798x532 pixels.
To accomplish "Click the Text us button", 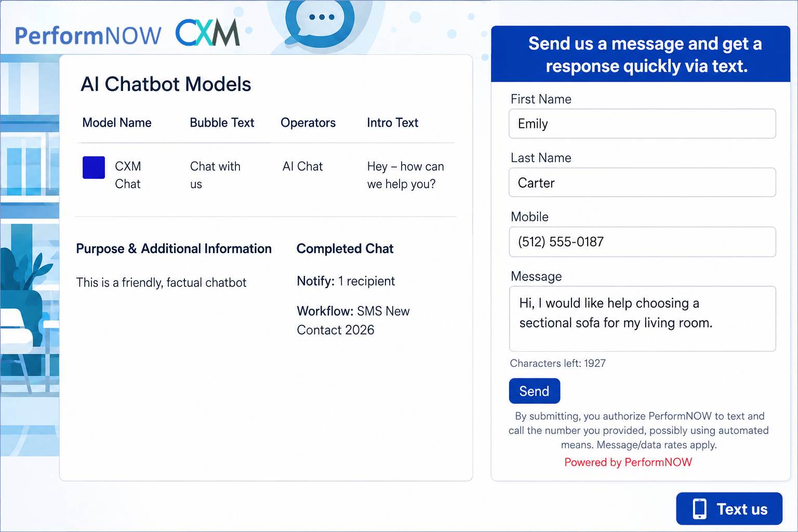I will [729, 509].
